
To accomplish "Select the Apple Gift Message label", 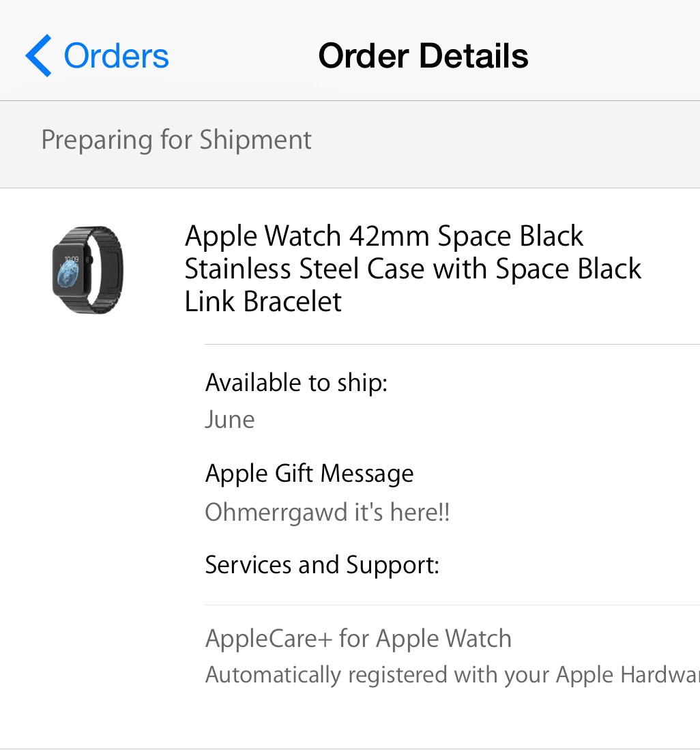I will [309, 474].
